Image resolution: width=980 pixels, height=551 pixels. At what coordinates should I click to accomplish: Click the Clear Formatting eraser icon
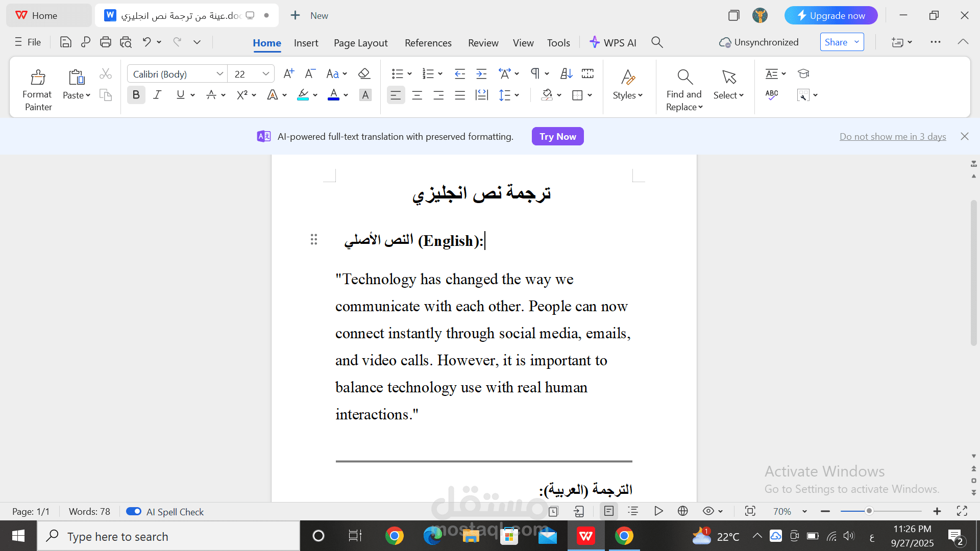364,74
